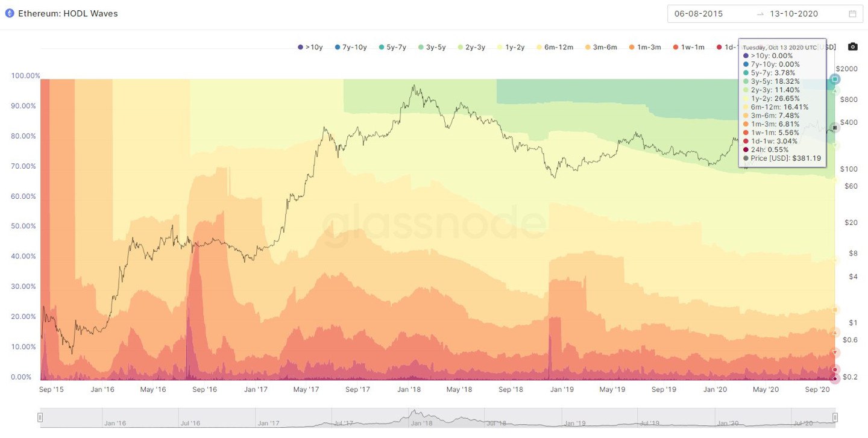Click the Price square marker on the chart edge

click(835, 128)
